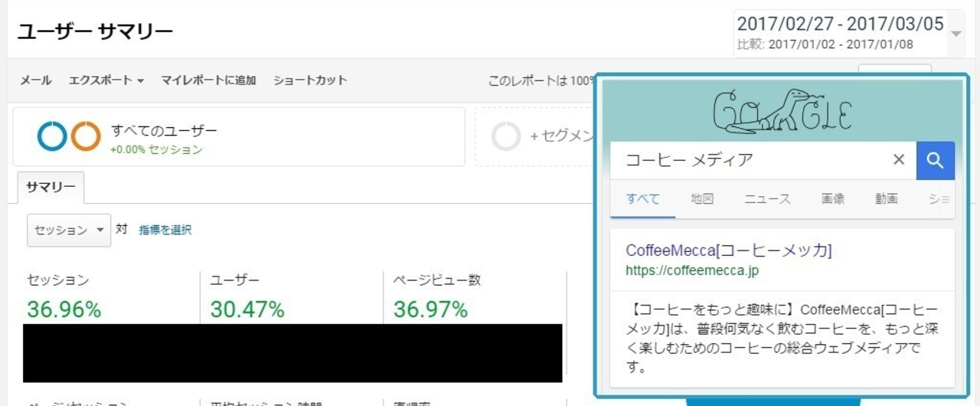980x406 pixels.
Task: Click the ユーザー サマリー page title
Action: (95, 31)
